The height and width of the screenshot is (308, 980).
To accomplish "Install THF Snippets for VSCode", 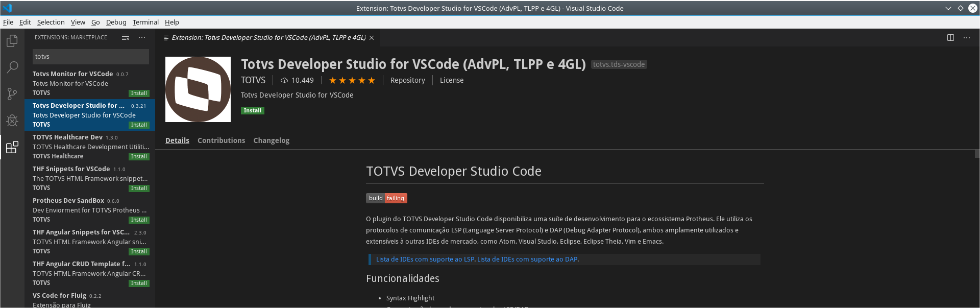I will (x=139, y=188).
